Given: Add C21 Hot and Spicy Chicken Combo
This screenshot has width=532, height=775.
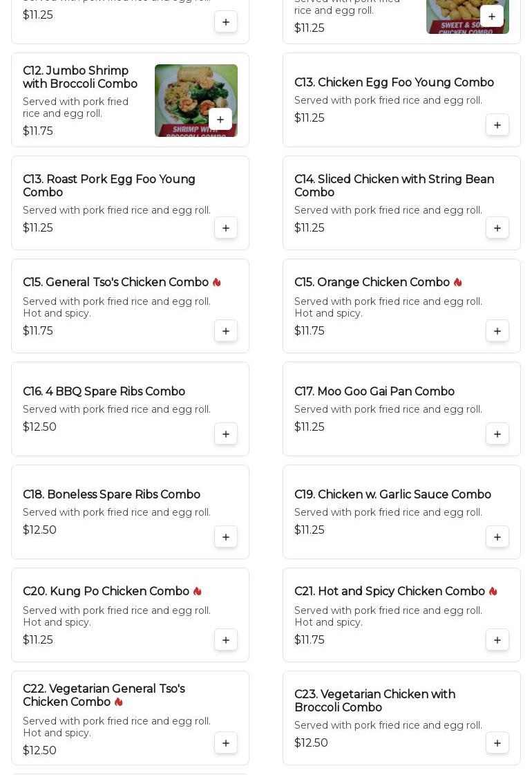Looking at the screenshot, I should (x=497, y=639).
